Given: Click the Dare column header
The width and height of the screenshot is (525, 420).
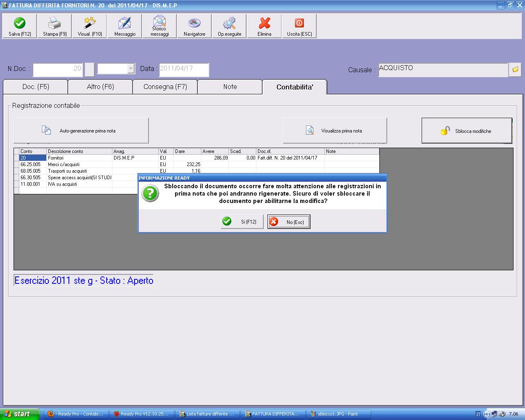Looking at the screenshot, I should [x=187, y=151].
